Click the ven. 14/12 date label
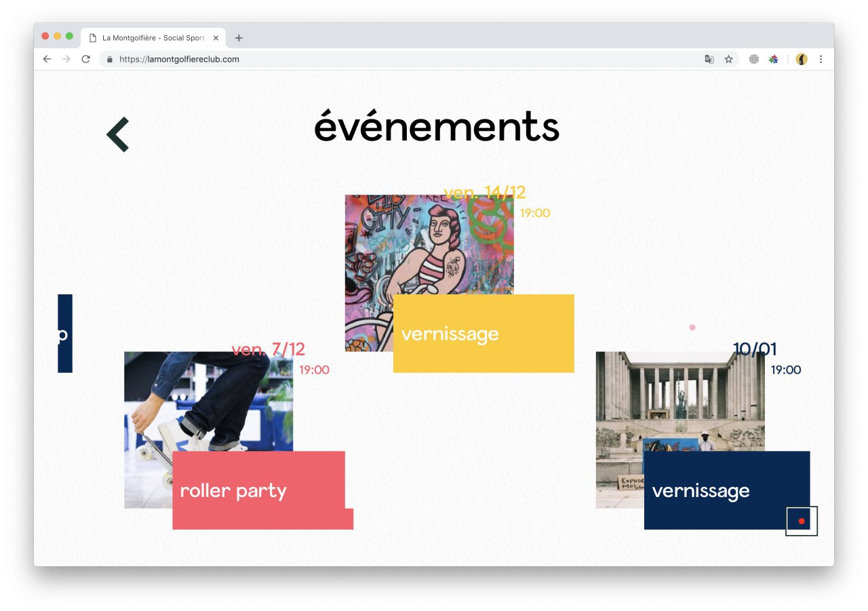Screen dimensions: 868x611 [x=485, y=192]
